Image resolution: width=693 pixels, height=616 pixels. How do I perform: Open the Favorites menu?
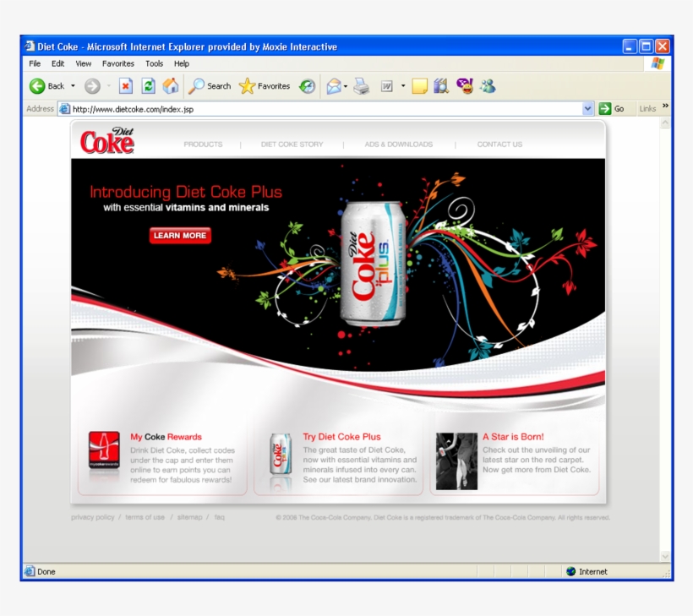click(118, 63)
